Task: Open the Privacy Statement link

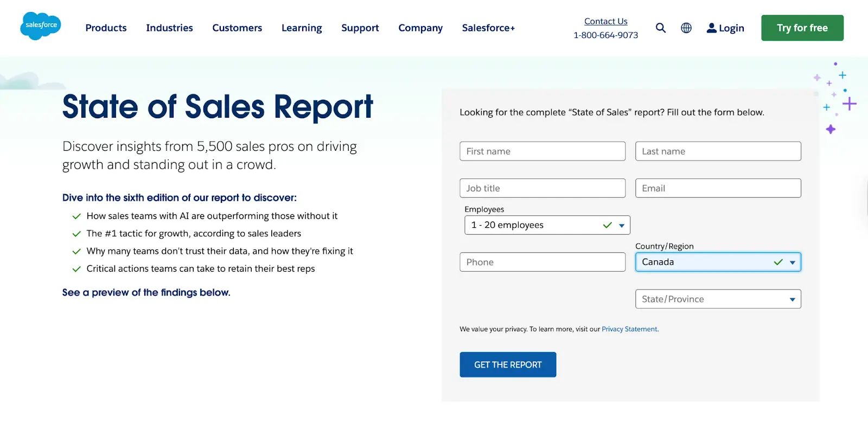Action: coord(629,329)
